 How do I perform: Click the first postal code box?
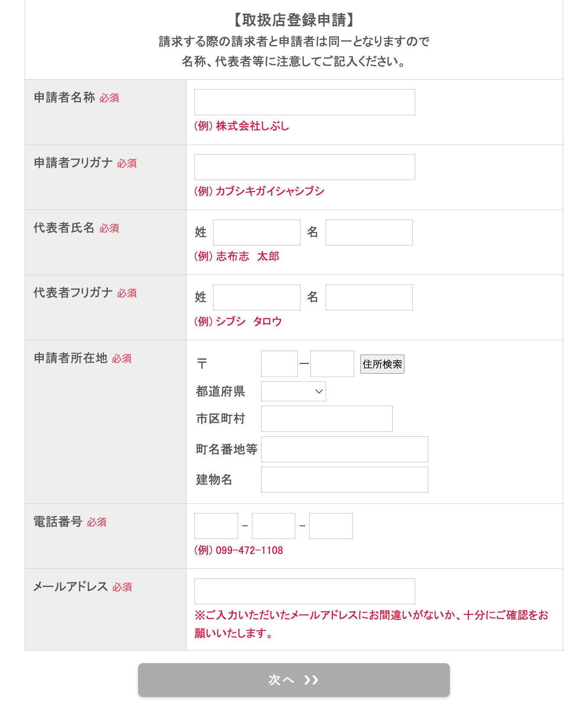click(x=279, y=364)
